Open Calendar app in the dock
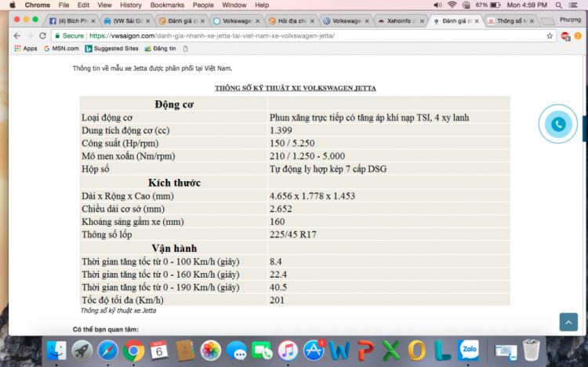 (x=159, y=351)
